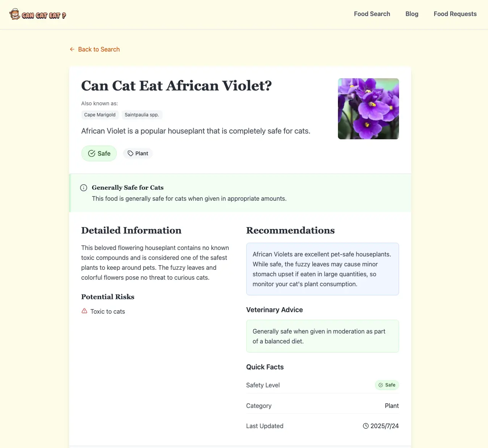The width and height of the screenshot is (488, 448).
Task: Click the tag icon beside Plant
Action: 131,153
